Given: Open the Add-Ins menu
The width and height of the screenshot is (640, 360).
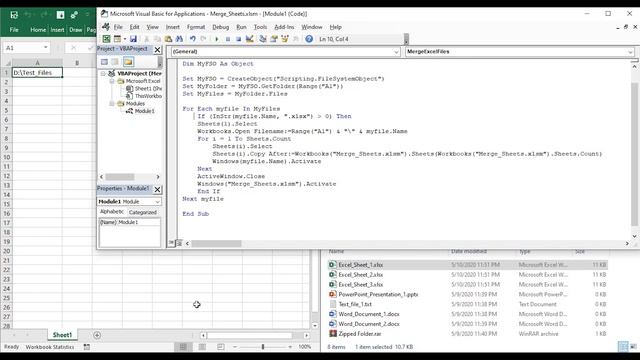Looking at the screenshot, I should 284,27.
